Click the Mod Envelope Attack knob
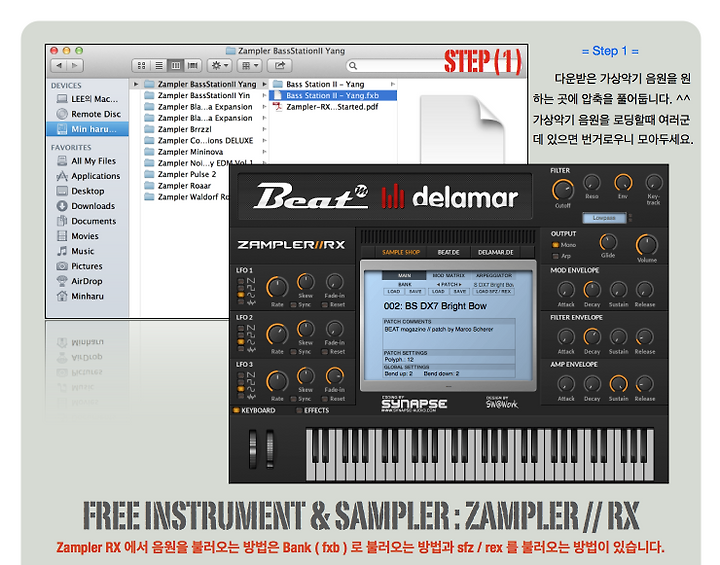 566,290
